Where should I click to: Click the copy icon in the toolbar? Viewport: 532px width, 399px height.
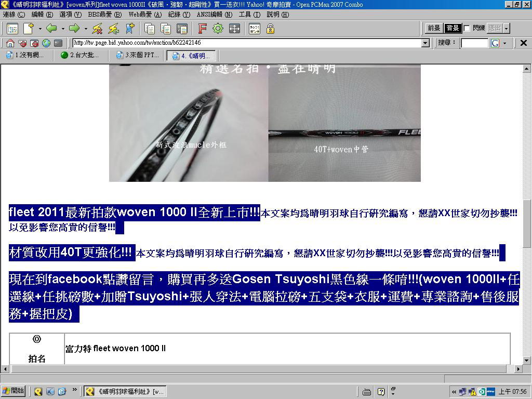click(149, 29)
